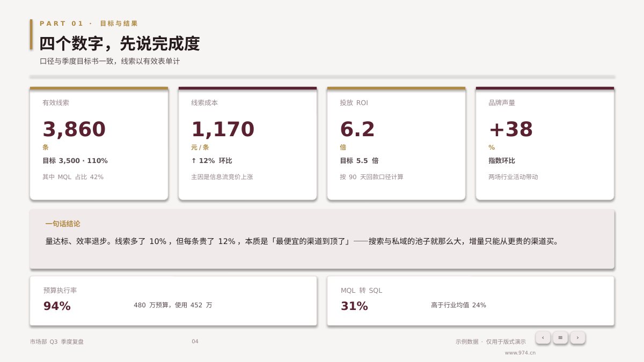Click the '有效线索' card label
Viewport: 644px width, 362px height.
pos(56,102)
